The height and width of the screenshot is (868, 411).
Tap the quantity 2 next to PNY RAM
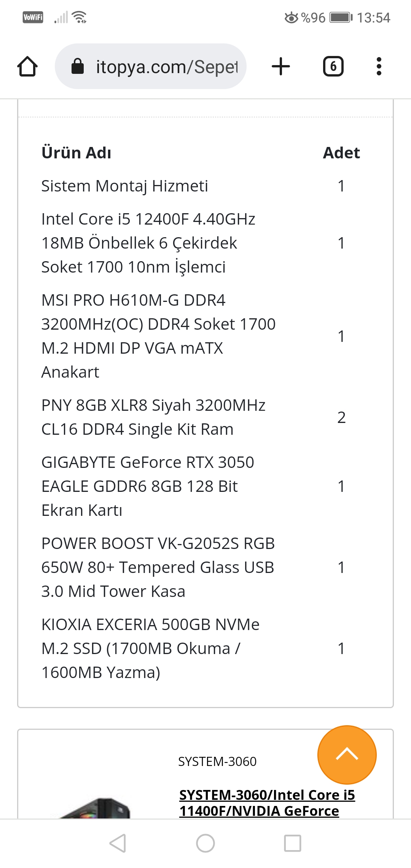coord(341,417)
